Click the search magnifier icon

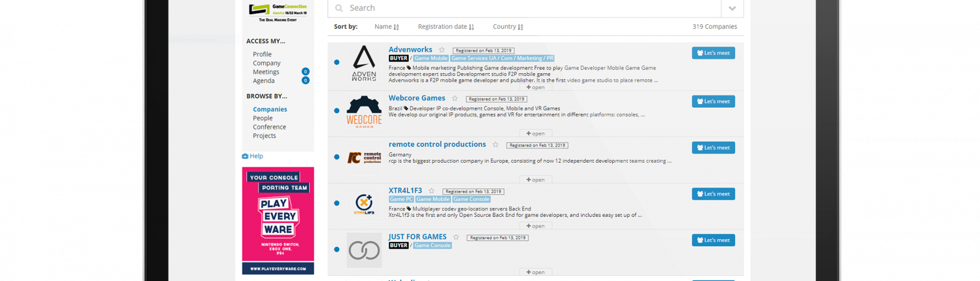pos(338,8)
